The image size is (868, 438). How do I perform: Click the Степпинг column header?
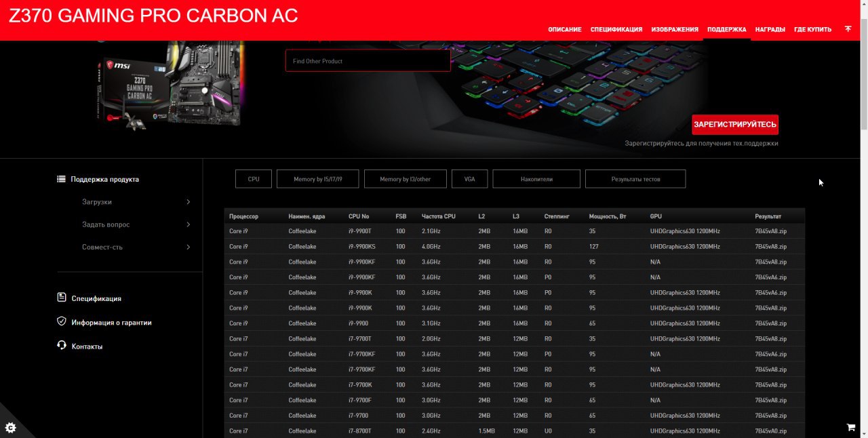pyautogui.click(x=557, y=216)
